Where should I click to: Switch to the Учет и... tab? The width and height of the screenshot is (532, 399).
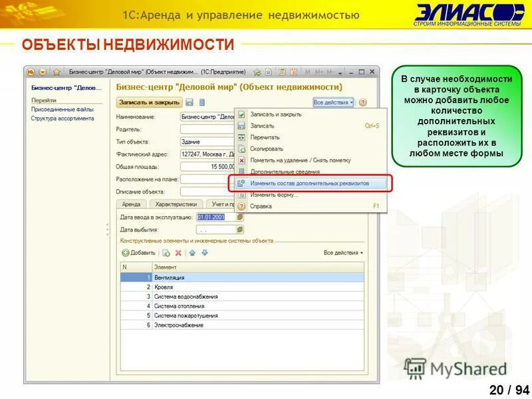click(x=221, y=204)
